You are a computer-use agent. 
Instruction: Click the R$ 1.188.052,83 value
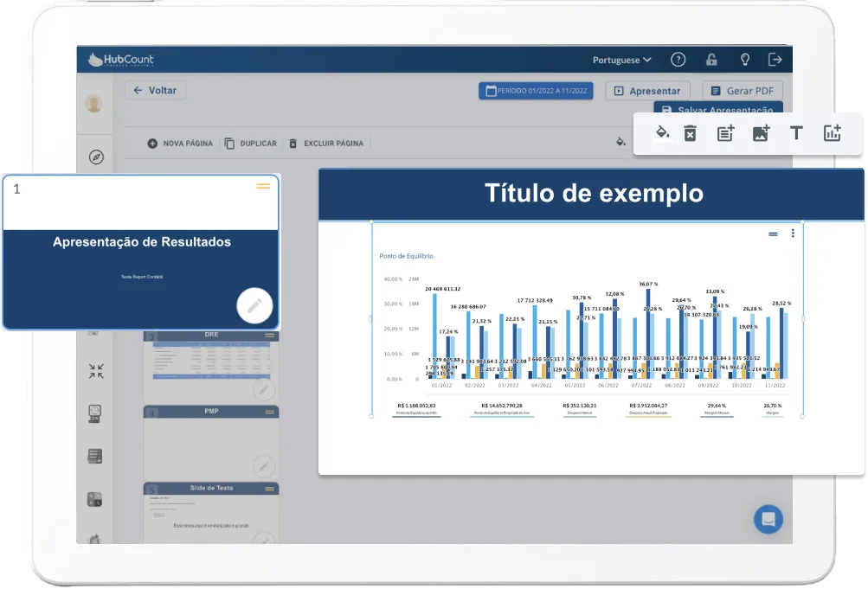[416, 406]
